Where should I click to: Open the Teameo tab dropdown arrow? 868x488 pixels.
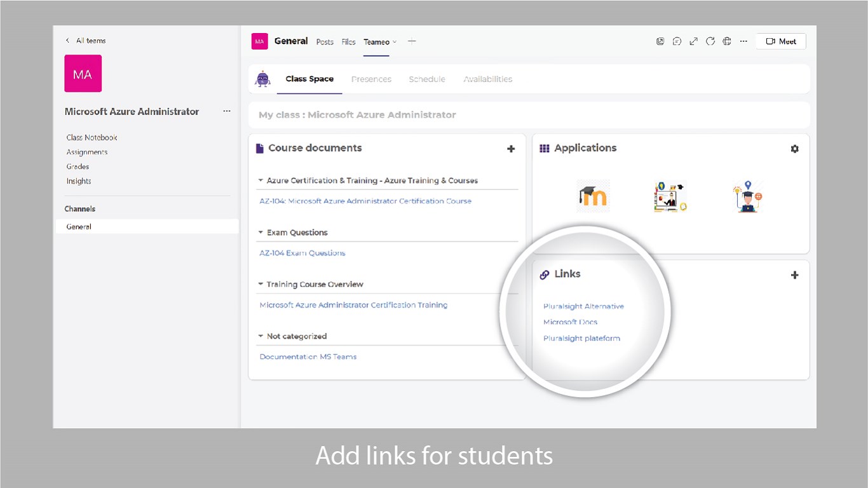tap(395, 42)
